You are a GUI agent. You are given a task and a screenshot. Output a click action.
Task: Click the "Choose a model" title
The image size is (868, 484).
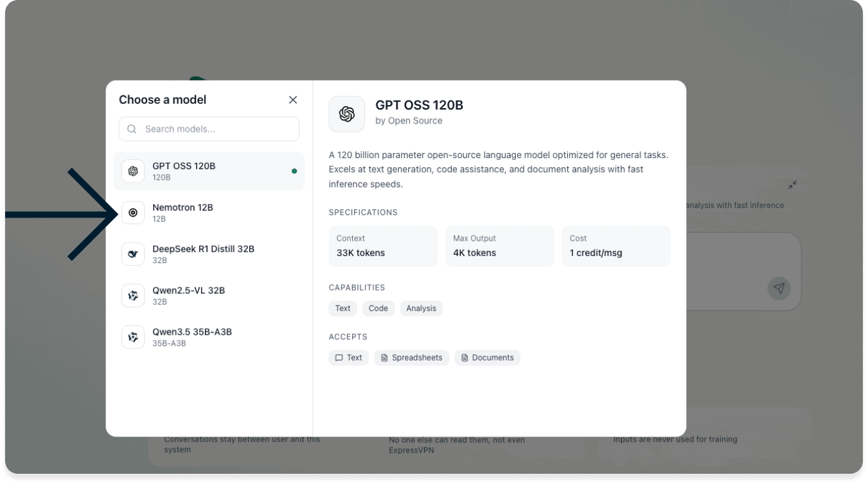pyautogui.click(x=163, y=100)
